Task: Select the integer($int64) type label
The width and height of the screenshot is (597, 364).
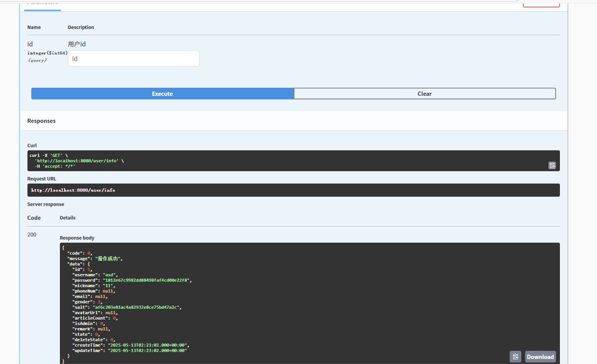Action: point(48,53)
